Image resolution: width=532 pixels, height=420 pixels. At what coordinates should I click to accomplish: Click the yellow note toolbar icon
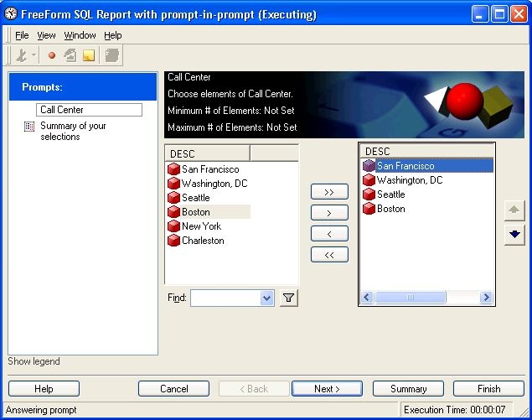89,56
